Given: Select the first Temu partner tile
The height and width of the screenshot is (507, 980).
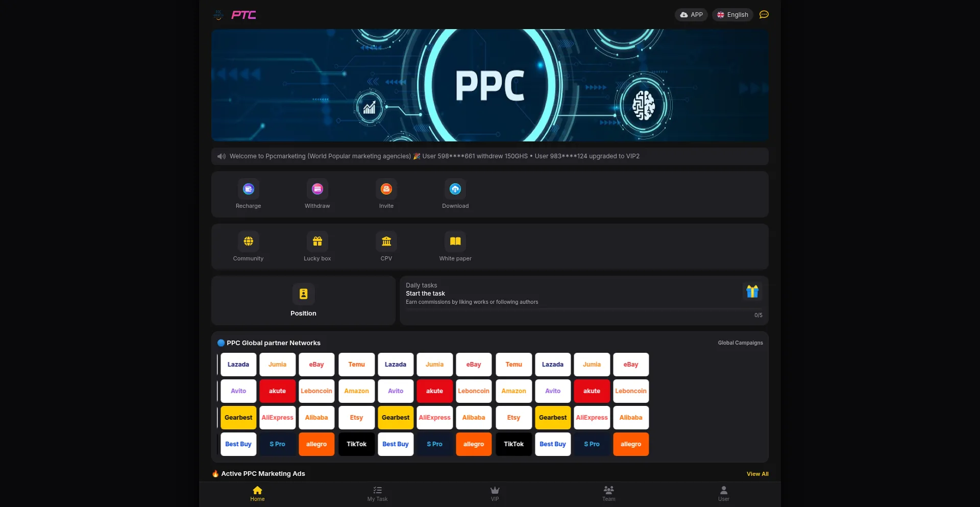Looking at the screenshot, I should (x=356, y=365).
